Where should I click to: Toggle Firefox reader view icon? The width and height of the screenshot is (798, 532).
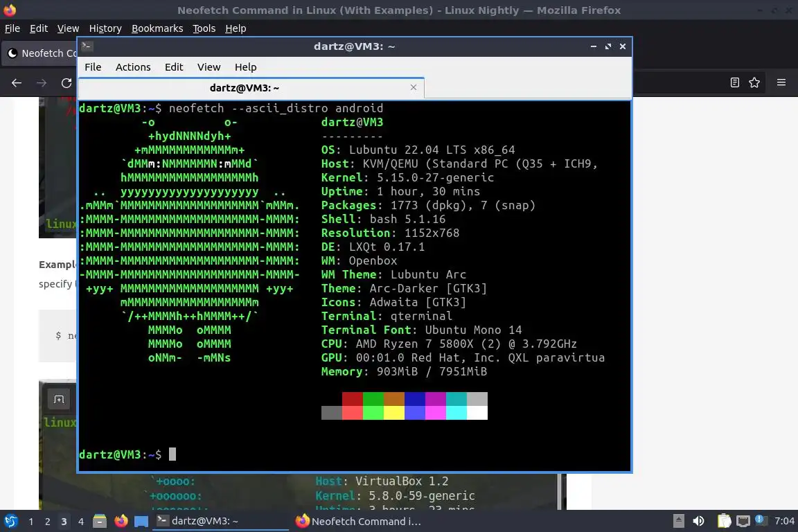tap(735, 82)
